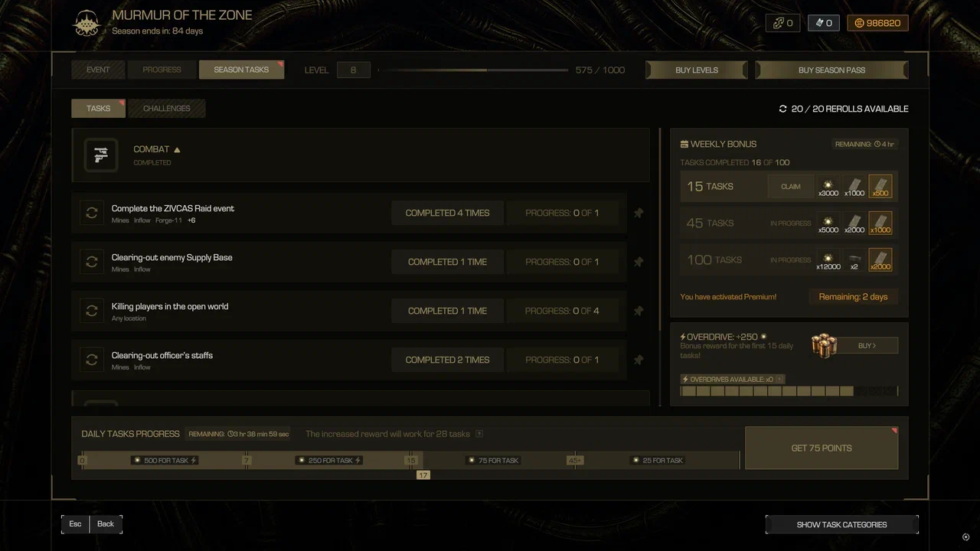Open the Progress tab
Image resolution: width=980 pixels, height=551 pixels.
click(162, 70)
